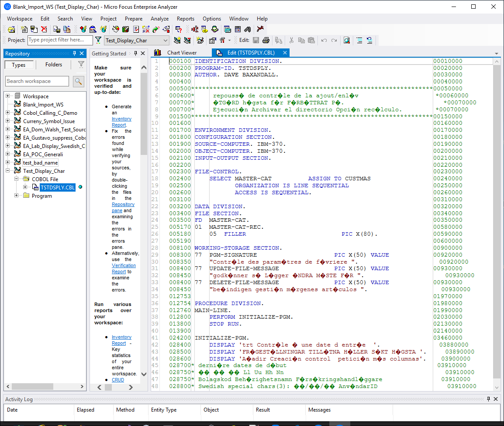The height and width of the screenshot is (426, 504).
Task: Toggle auto-hide on the Activity Log panel
Action: point(488,399)
